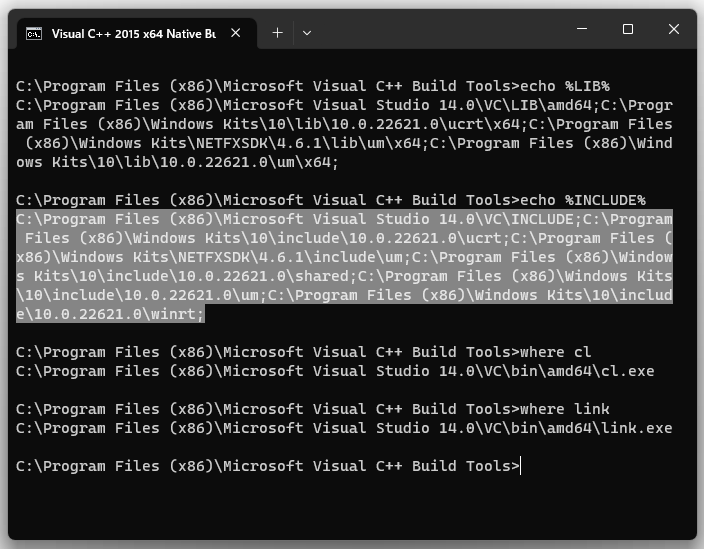704x549 pixels.
Task: Click the LIB output line ending um\x64;
Action: tap(177, 162)
